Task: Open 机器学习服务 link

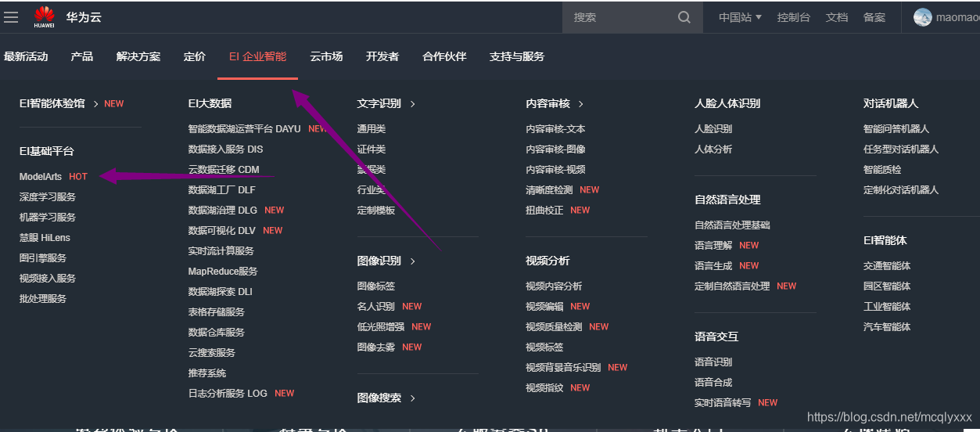Action: click(x=48, y=218)
